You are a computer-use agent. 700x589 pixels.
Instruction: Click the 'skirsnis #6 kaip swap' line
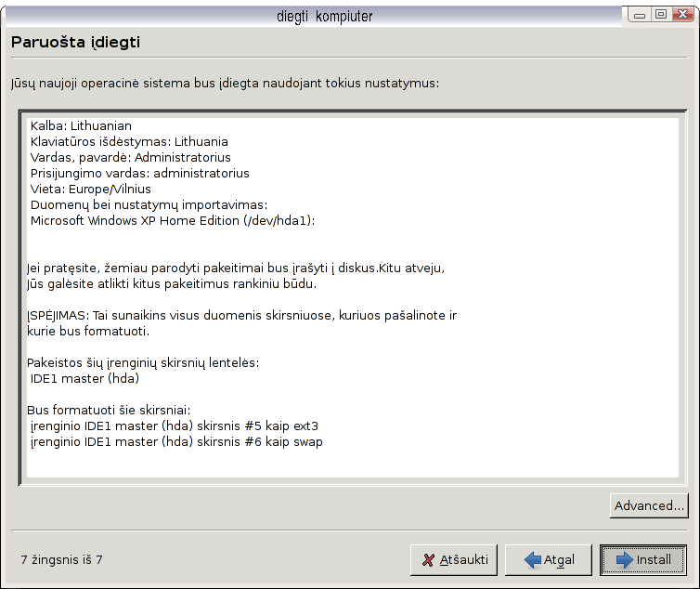click(176, 441)
